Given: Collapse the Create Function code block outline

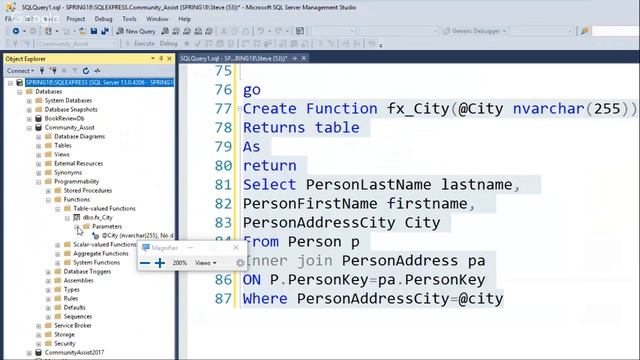Looking at the screenshot, I should coord(239,109).
